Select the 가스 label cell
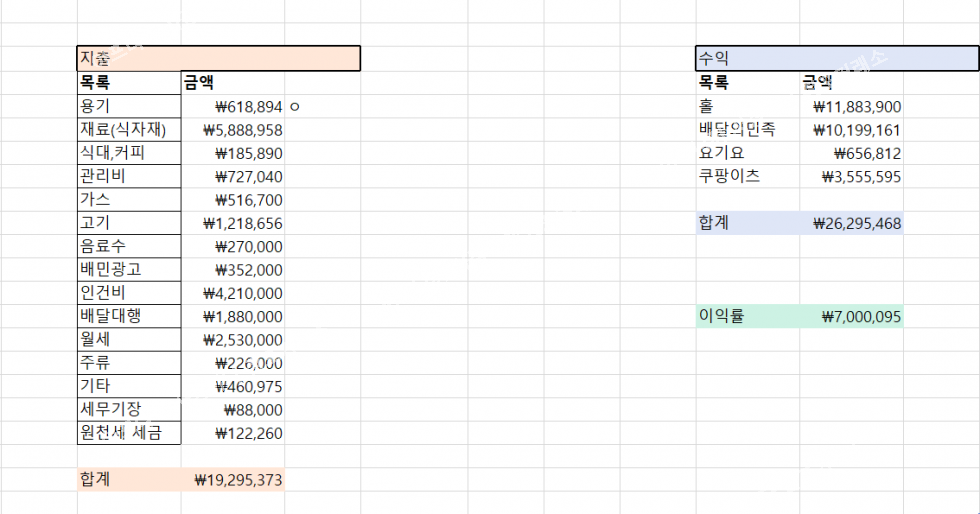This screenshot has height=514, width=980. pos(128,200)
